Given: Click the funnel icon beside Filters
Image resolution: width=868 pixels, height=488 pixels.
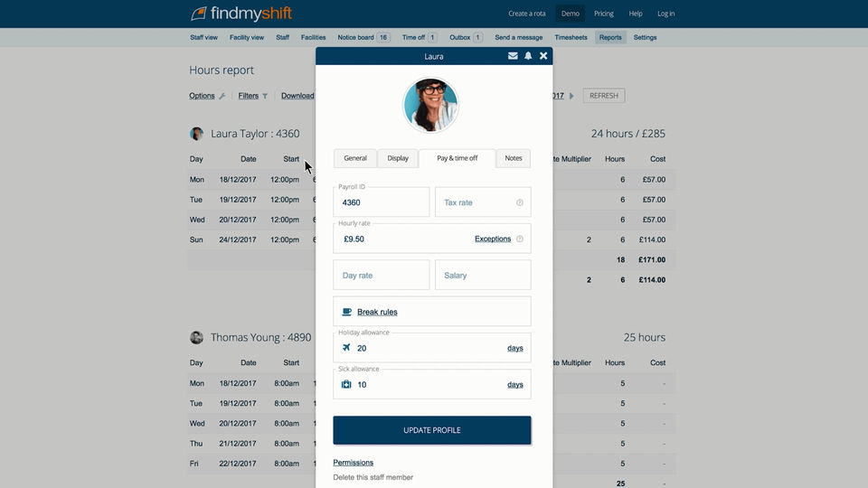Looking at the screenshot, I should click(x=265, y=97).
